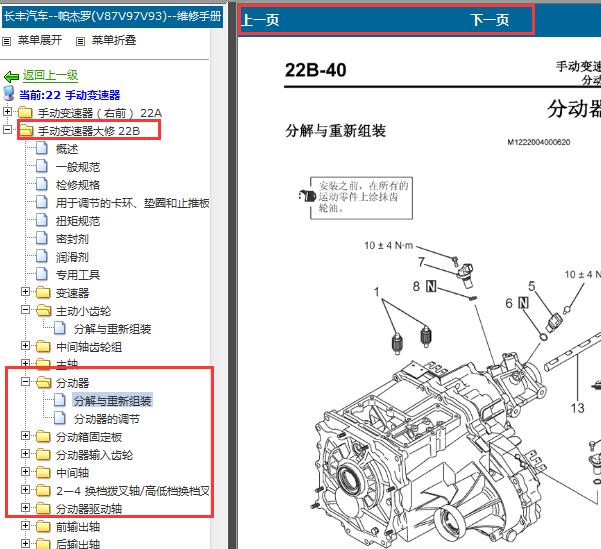Click the document icon next to 一般规范

(x=42, y=166)
